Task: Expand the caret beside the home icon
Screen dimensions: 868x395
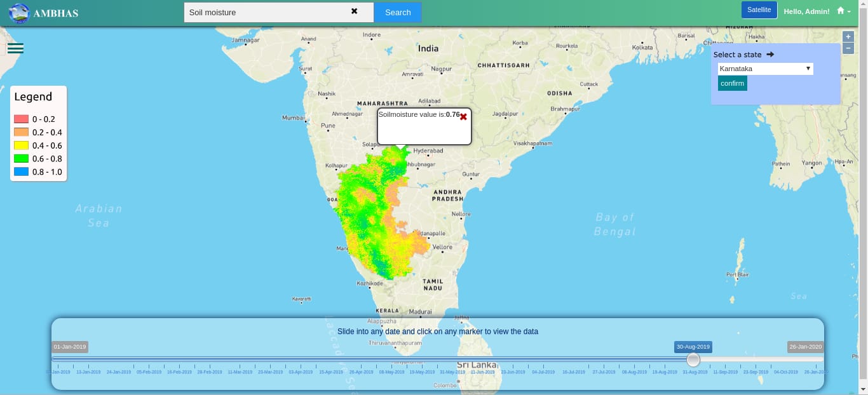Action: point(849,12)
